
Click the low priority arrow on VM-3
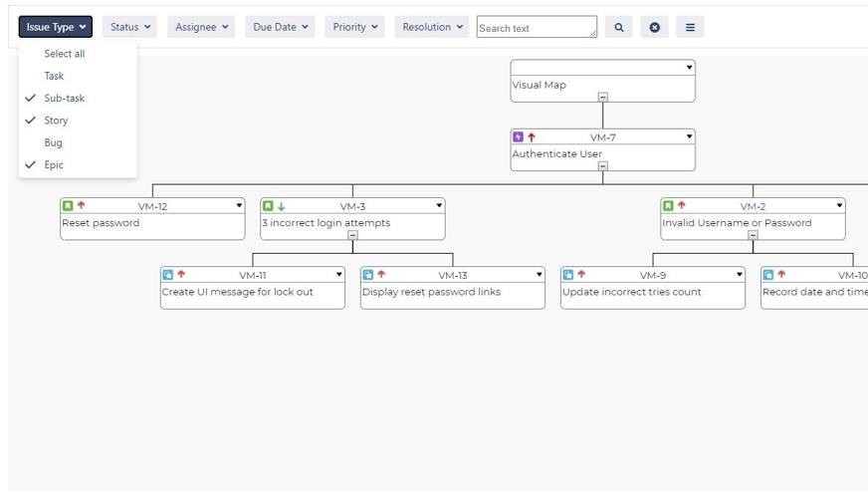[282, 206]
